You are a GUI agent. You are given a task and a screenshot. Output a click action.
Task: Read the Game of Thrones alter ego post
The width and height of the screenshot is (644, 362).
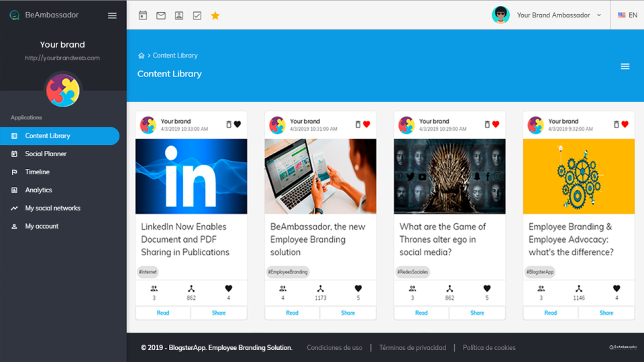coord(421,313)
